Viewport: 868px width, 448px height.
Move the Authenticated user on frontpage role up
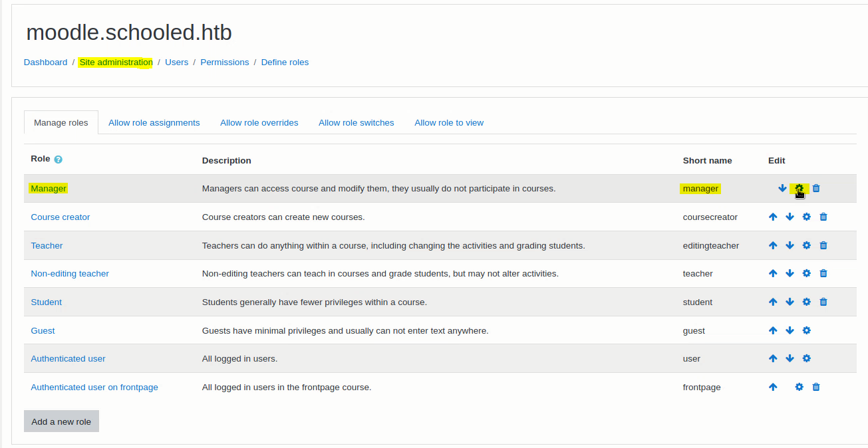click(773, 387)
